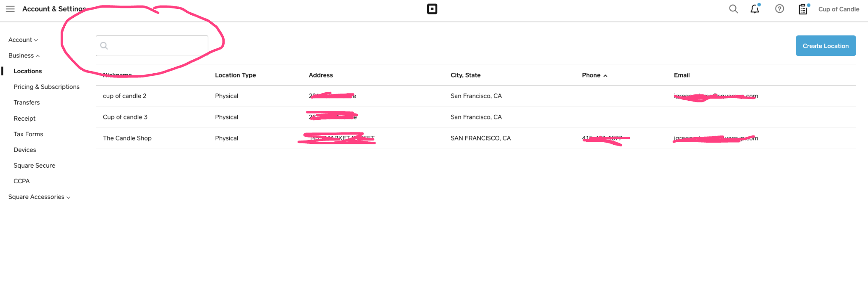The height and width of the screenshot is (306, 868).
Task: Open the notifications bell
Action: pos(755,8)
